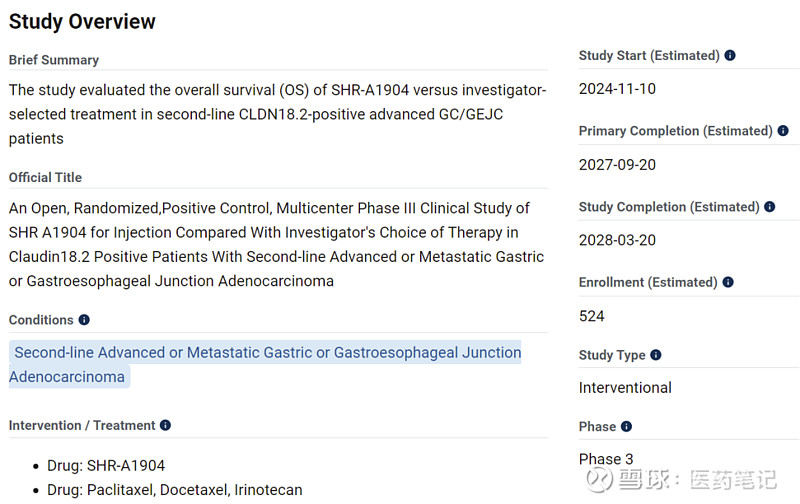Click the highlighted Gastric Adenocarcinoma condition link
The image size is (800, 504).
pos(266,364)
